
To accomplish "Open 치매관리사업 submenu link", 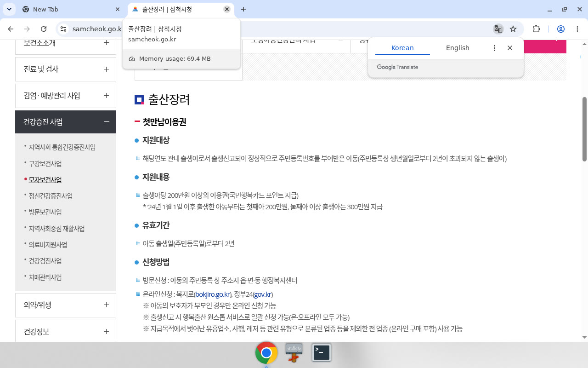I will [45, 277].
